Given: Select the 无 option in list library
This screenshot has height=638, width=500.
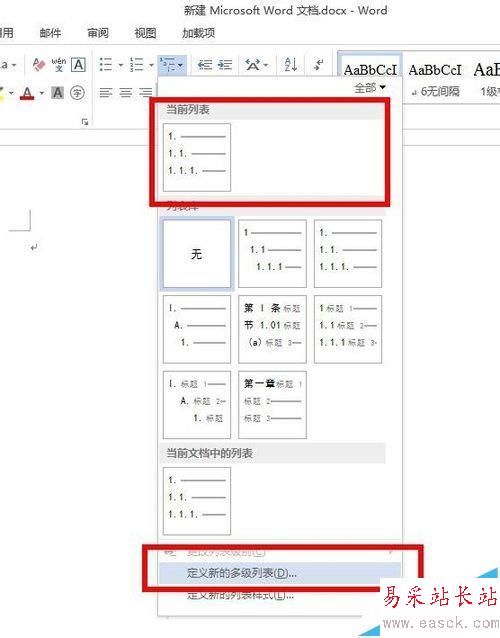Looking at the screenshot, I should tap(197, 254).
